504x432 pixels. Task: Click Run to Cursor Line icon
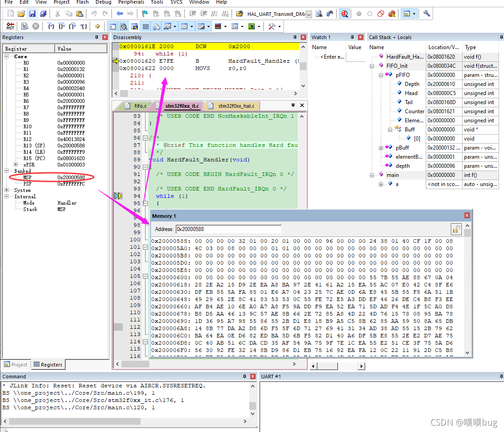(x=84, y=26)
